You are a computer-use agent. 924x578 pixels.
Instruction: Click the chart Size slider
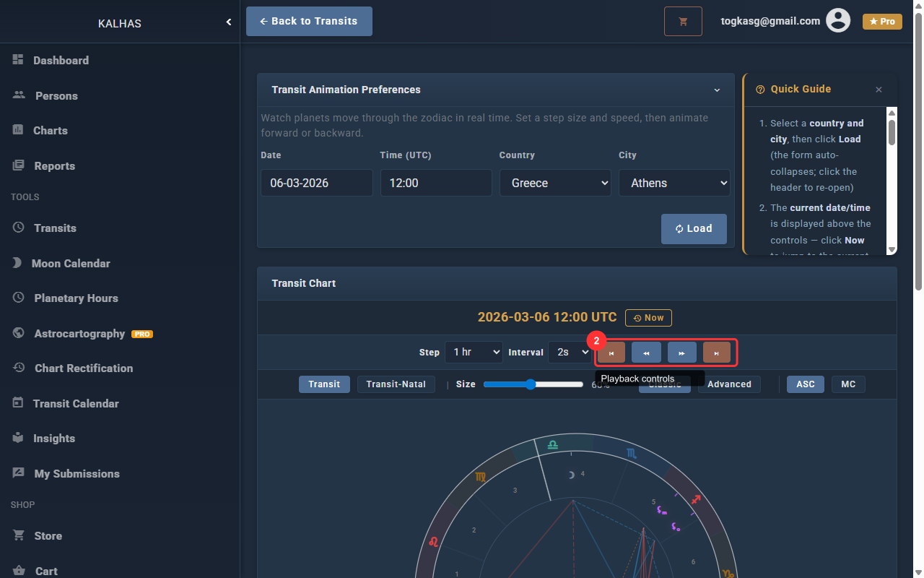533,384
